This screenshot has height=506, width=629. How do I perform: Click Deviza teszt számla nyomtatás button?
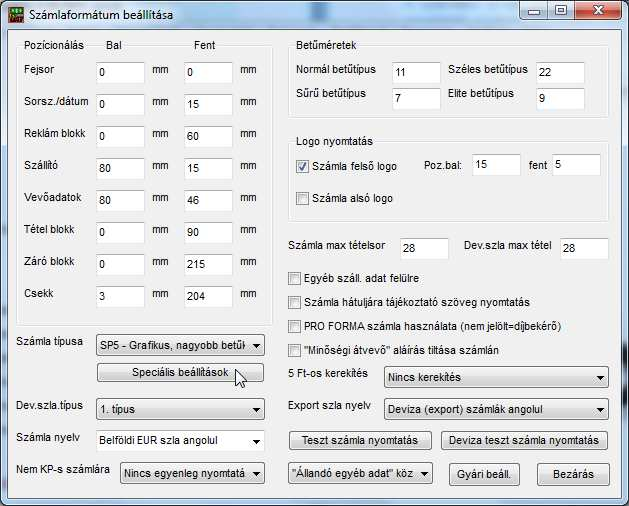[x=524, y=441]
